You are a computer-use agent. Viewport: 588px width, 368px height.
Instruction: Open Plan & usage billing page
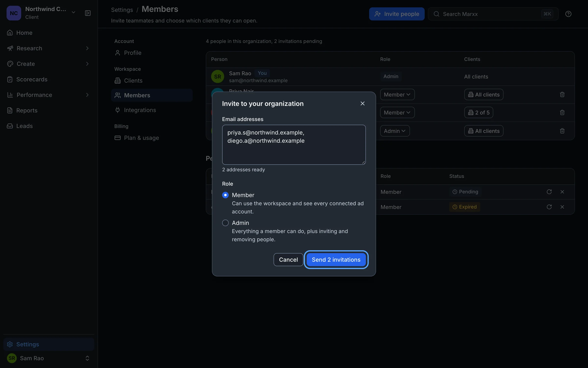(x=152, y=138)
